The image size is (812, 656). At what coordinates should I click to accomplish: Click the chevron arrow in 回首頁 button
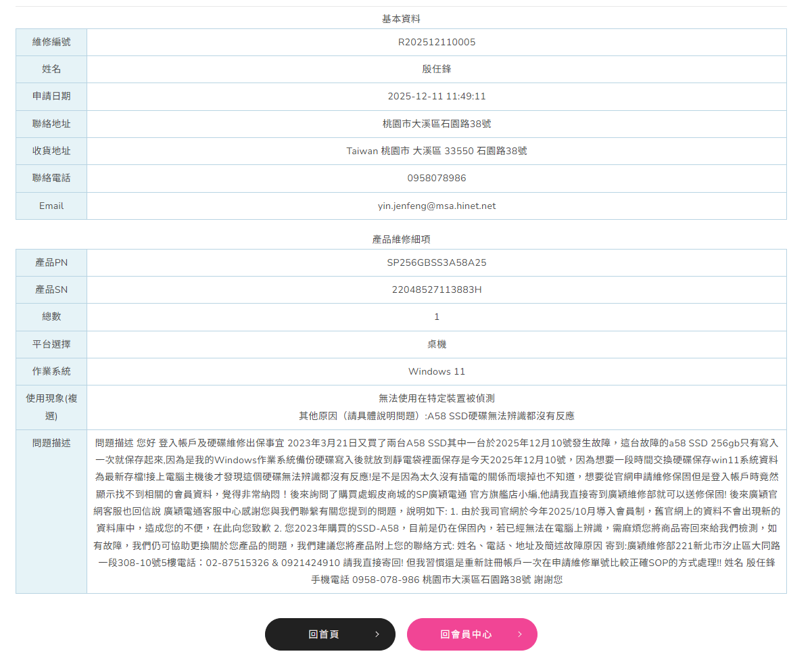377,634
